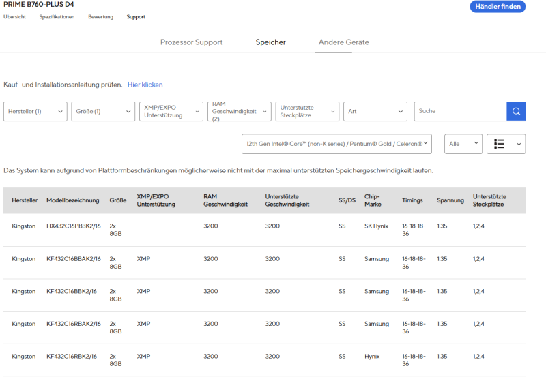Open the Größe filter dropdown

(103, 111)
